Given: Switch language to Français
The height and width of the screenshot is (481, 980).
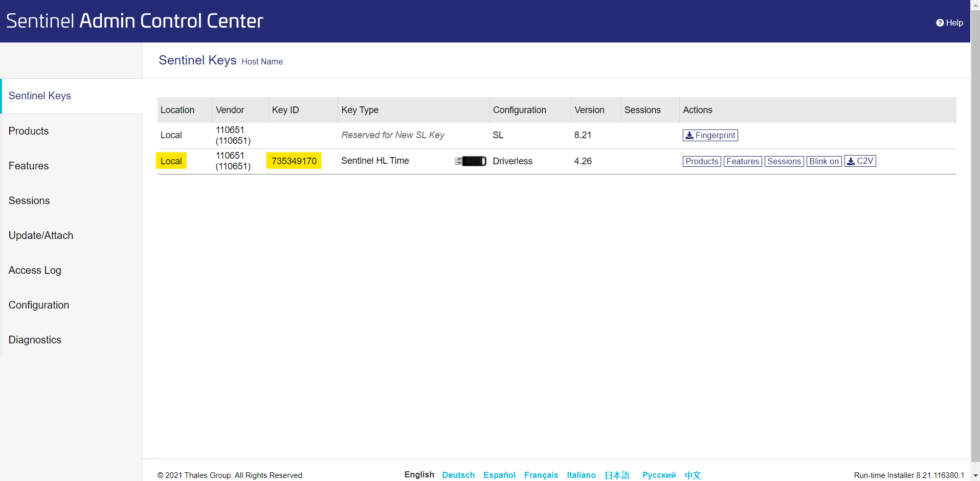Looking at the screenshot, I should [541, 475].
